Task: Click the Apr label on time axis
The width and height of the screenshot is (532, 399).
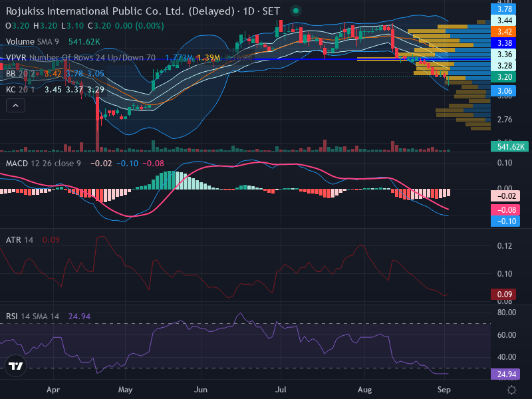Action: 53,390
